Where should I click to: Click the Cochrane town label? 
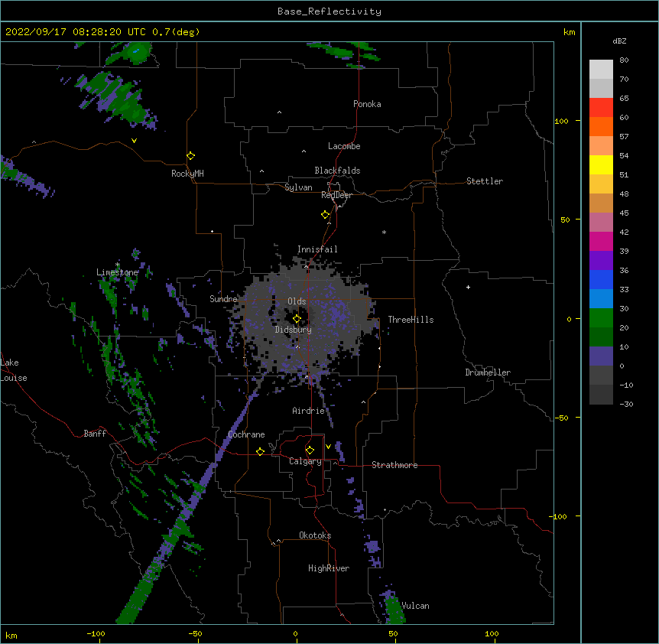tap(246, 434)
